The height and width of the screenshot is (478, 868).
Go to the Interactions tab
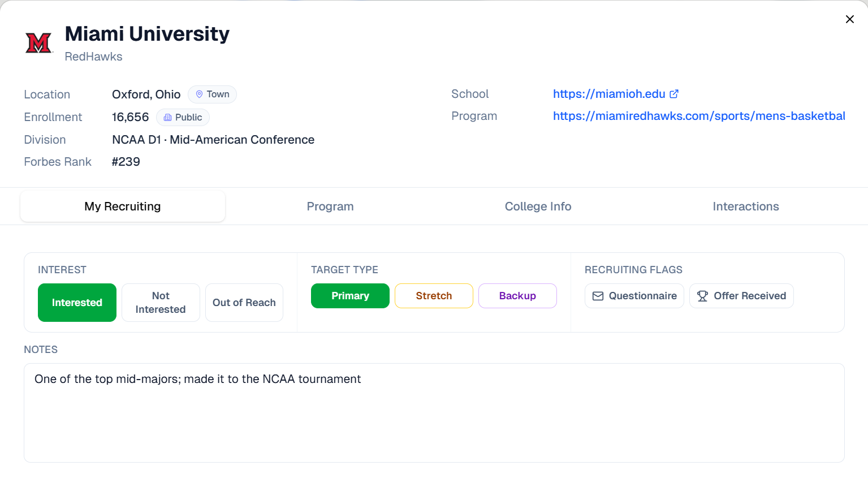746,206
